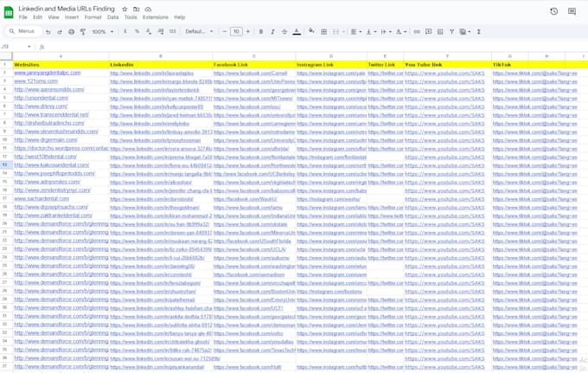
Task: Open the horizontal align dropdown
Action: [356, 32]
